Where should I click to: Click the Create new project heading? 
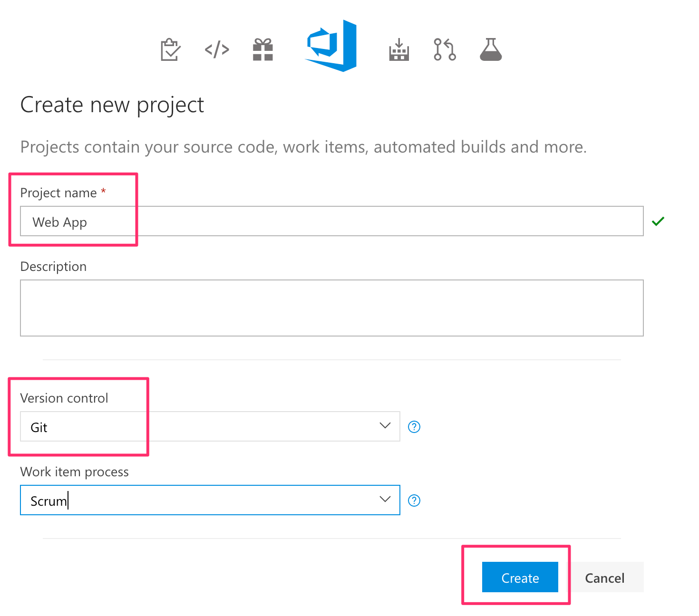pyautogui.click(x=112, y=105)
